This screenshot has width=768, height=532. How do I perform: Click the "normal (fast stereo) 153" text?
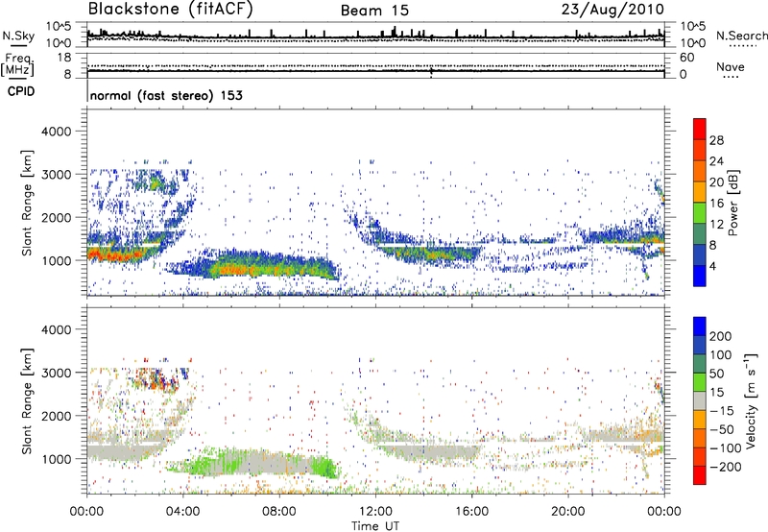[166, 95]
